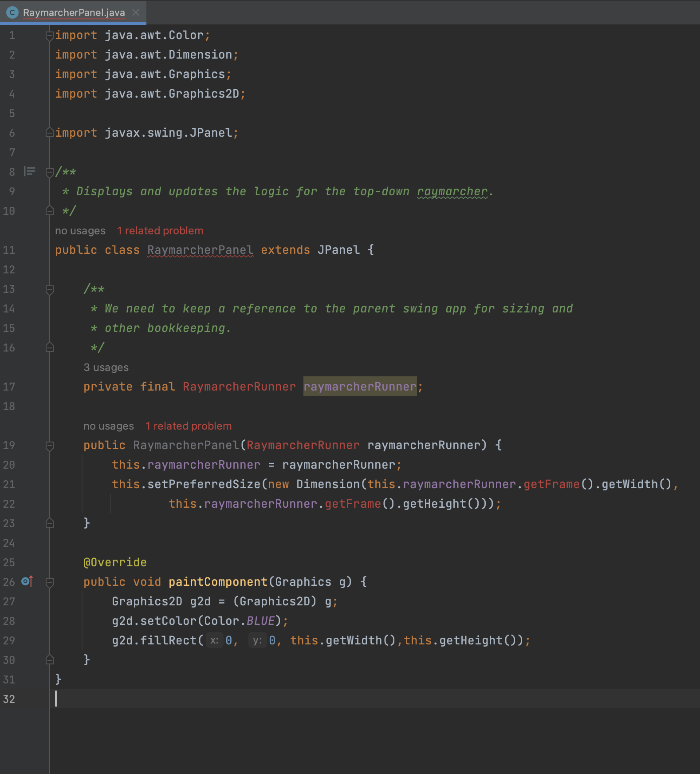Screen dimensions: 700x774
Task: Click the 'no usages' hint above the class declaration
Action: [80, 231]
